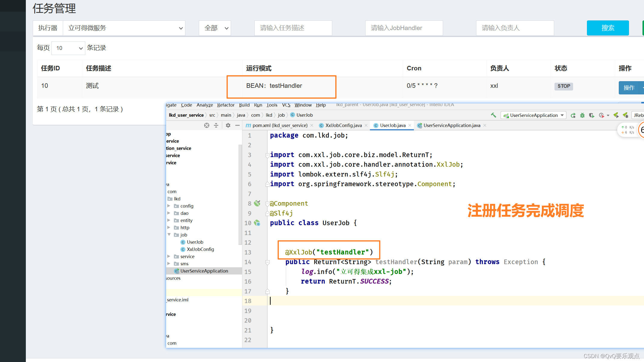The height and width of the screenshot is (362, 644).
Task: Open the Code menu
Action: 187,105
